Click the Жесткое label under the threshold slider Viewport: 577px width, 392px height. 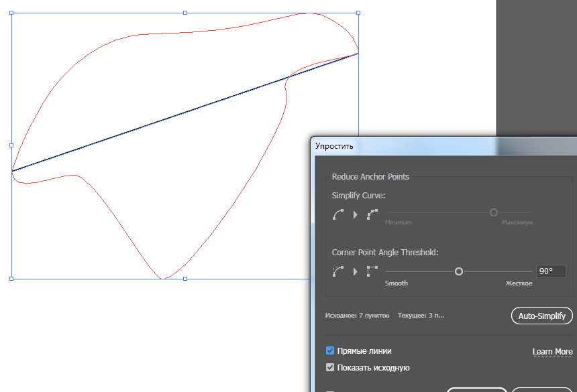point(519,283)
